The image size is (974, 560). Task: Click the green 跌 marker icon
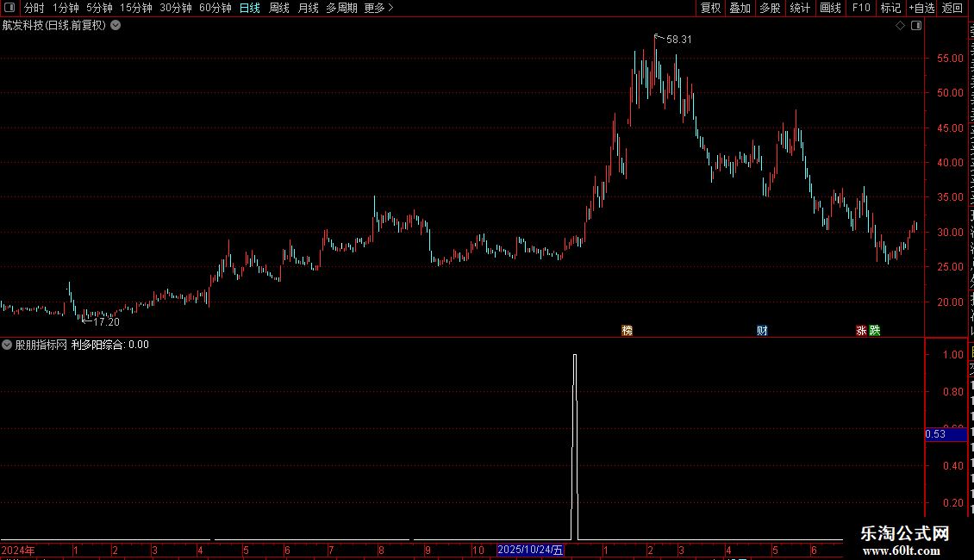coord(875,330)
